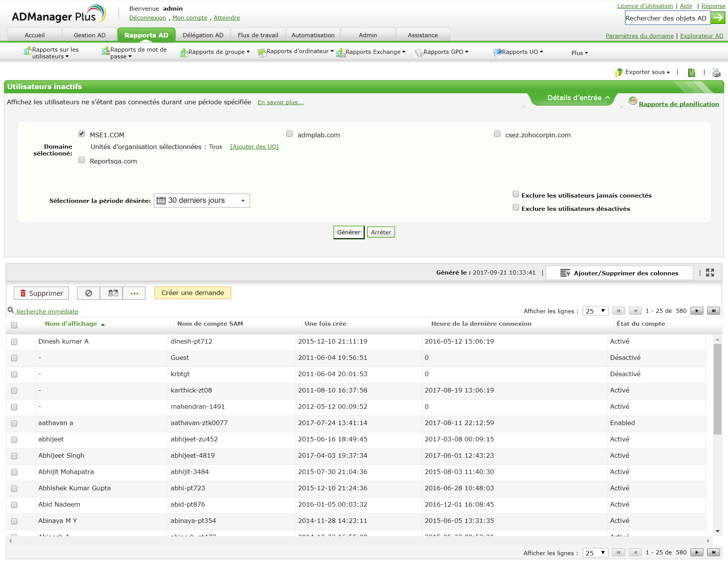This screenshot has height=565, width=728.
Task: Click the move users icon in action bar
Action: (113, 293)
